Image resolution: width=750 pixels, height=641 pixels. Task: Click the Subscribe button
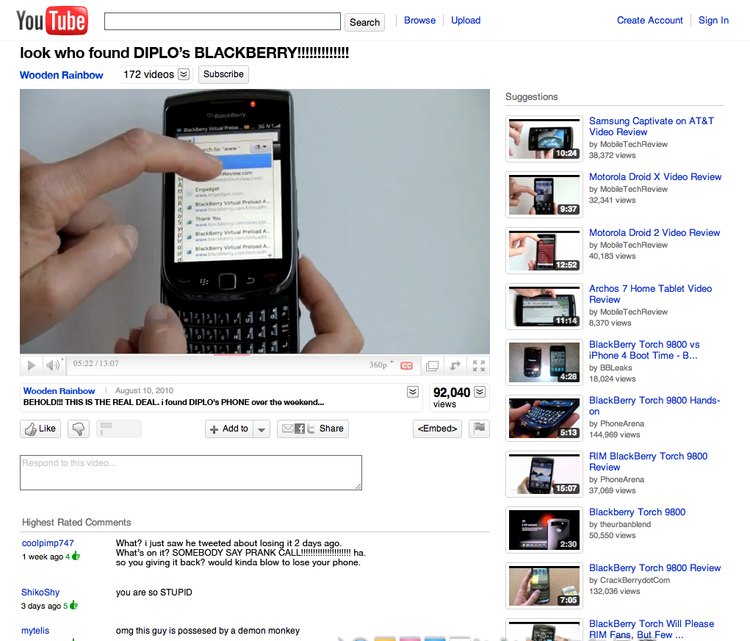click(x=223, y=74)
